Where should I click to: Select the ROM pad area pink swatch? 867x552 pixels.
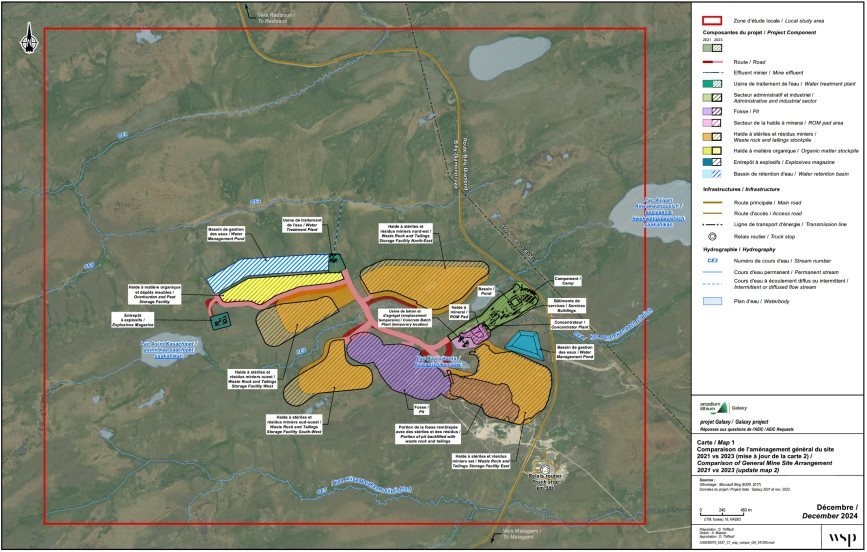coord(712,123)
